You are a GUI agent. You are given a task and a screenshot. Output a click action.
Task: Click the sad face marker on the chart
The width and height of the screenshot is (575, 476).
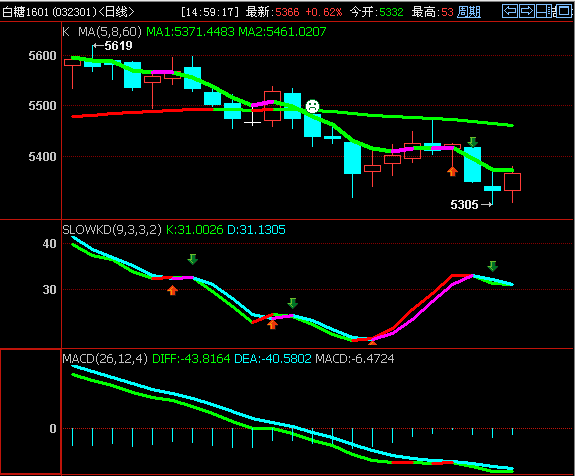pyautogui.click(x=312, y=106)
